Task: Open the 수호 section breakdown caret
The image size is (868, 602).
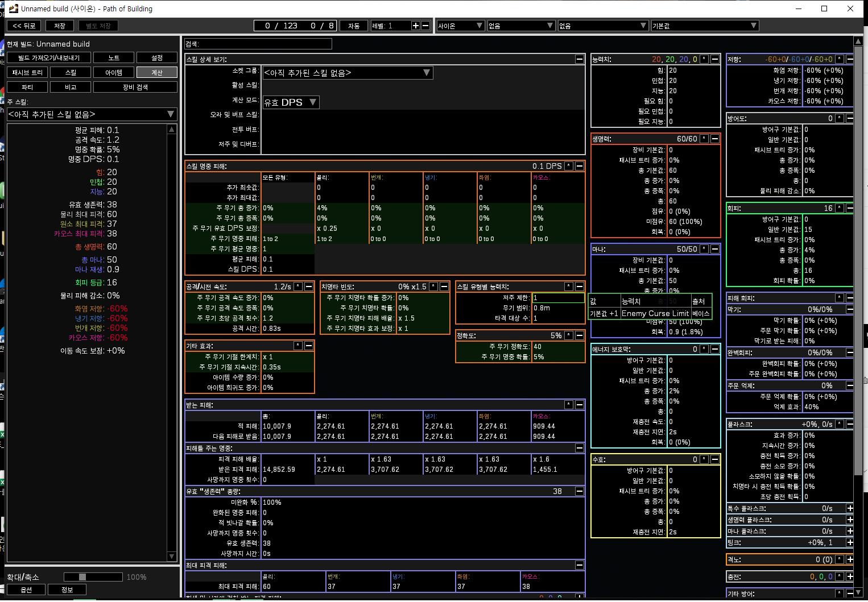Action: click(x=704, y=459)
